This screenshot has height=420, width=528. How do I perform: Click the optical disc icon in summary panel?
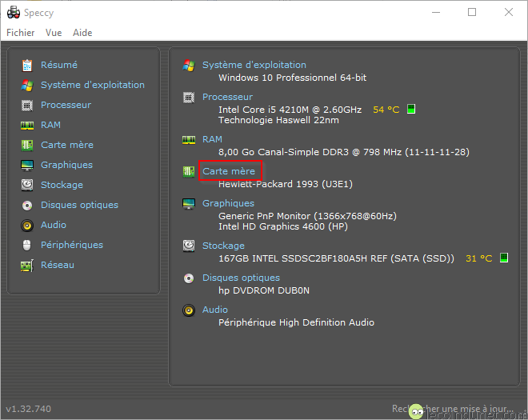coord(189,278)
